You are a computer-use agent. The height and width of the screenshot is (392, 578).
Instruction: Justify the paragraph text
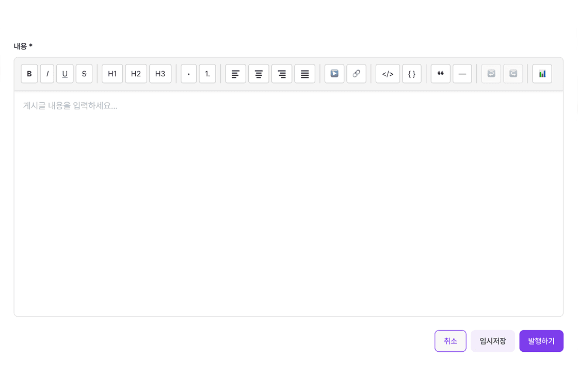pyautogui.click(x=304, y=74)
